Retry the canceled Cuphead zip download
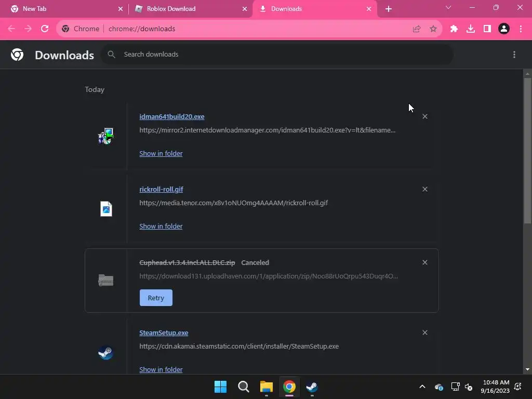This screenshot has width=532, height=399. (156, 298)
